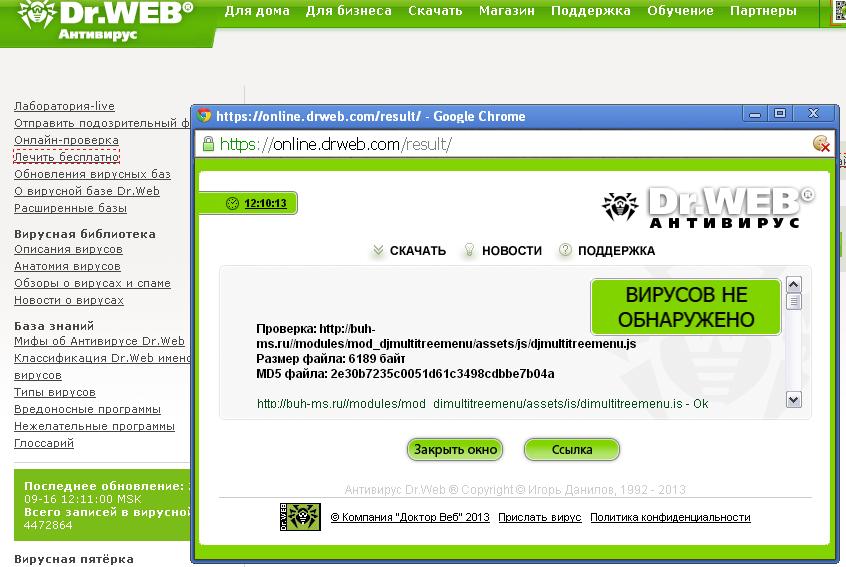Click the MD5 файла hash line
Viewport: 846px width, 567px height.
[x=405, y=373]
